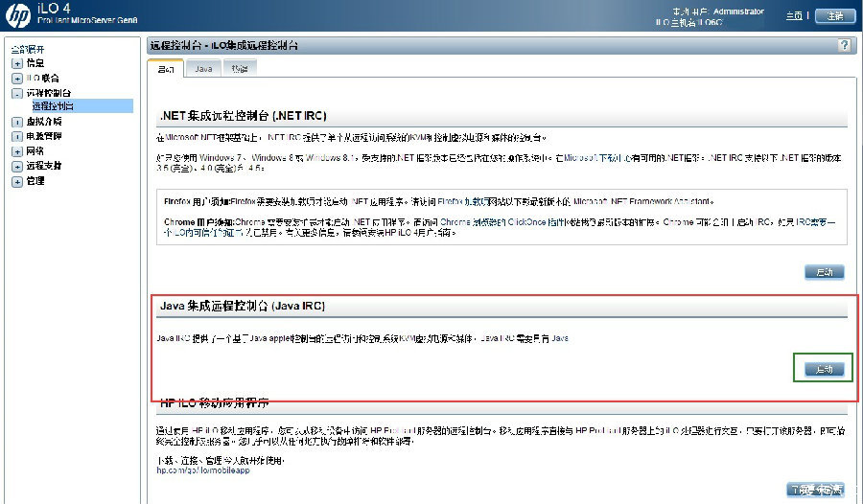Viewport: 863px width, 504px height.
Task: Click the '.NET 集成远程控制台 (.NET IRC)' heading
Action: point(244,116)
